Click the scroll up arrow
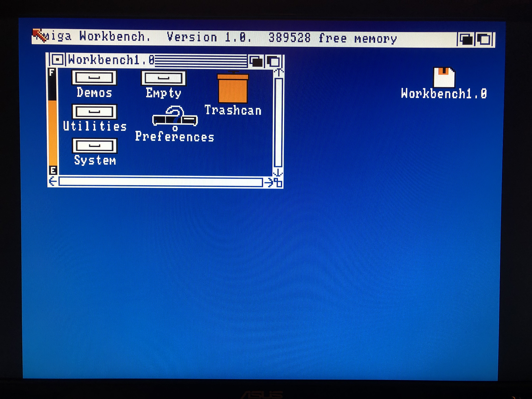Image resolution: width=532 pixels, height=399 pixels. click(x=279, y=72)
